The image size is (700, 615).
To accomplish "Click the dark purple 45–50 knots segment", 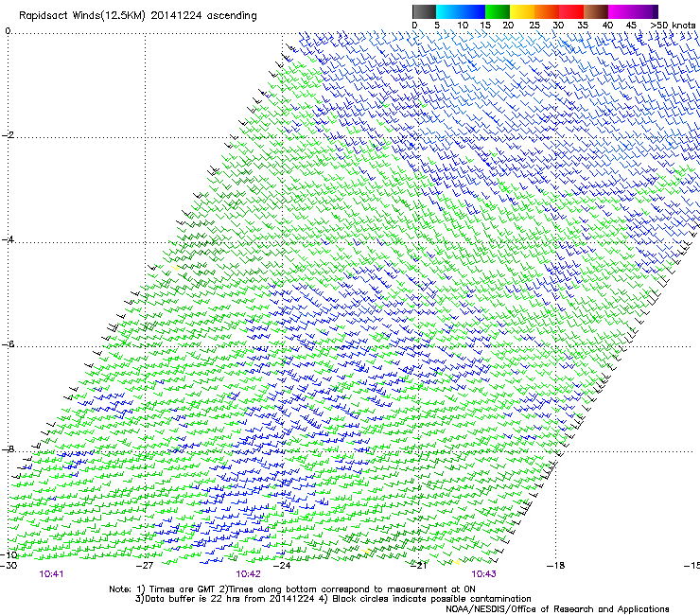I will 645,11.
